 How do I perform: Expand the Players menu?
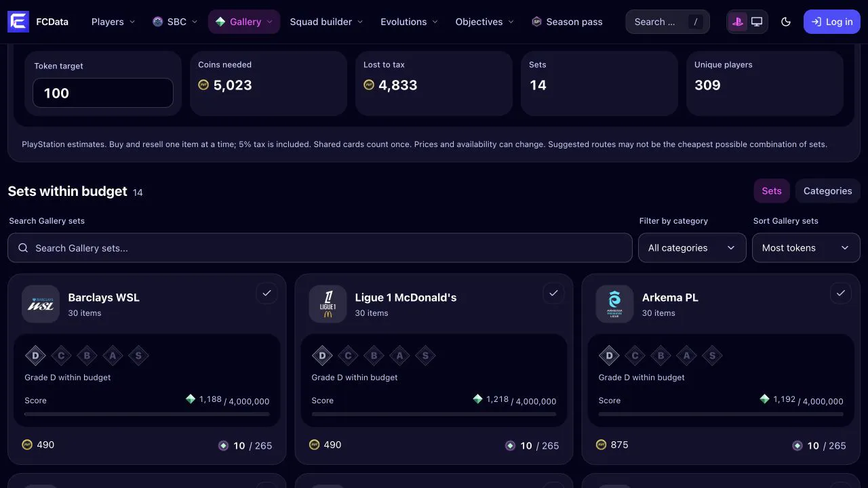pyautogui.click(x=113, y=22)
